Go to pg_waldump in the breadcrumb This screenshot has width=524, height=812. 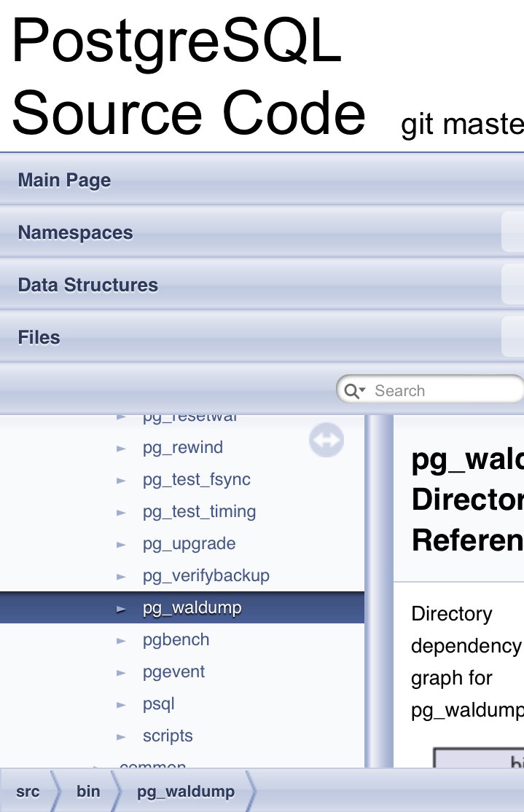click(x=186, y=792)
